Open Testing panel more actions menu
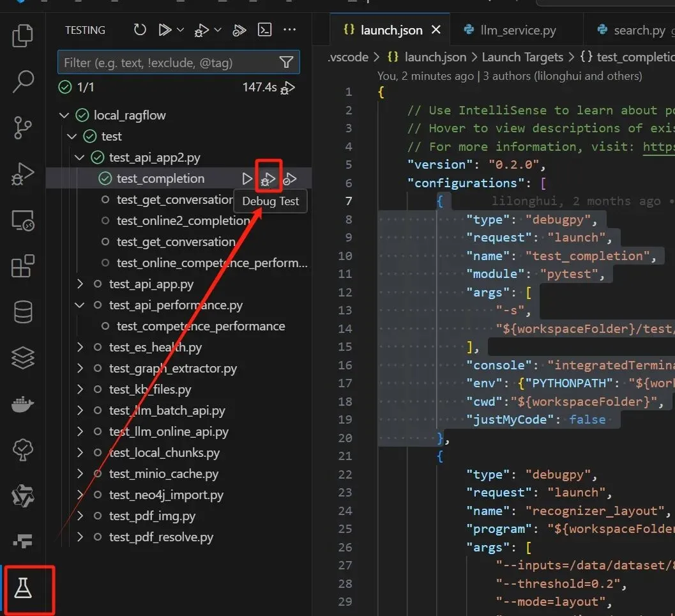The width and height of the screenshot is (675, 616). 290,30
